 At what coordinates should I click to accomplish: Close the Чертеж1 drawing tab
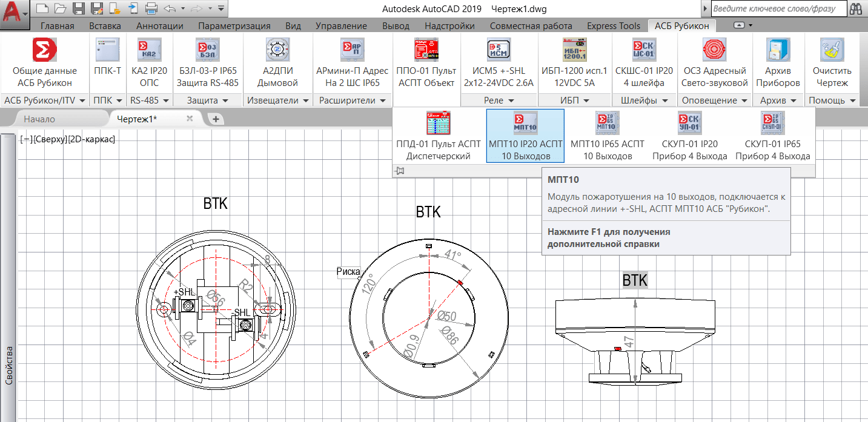tap(190, 119)
